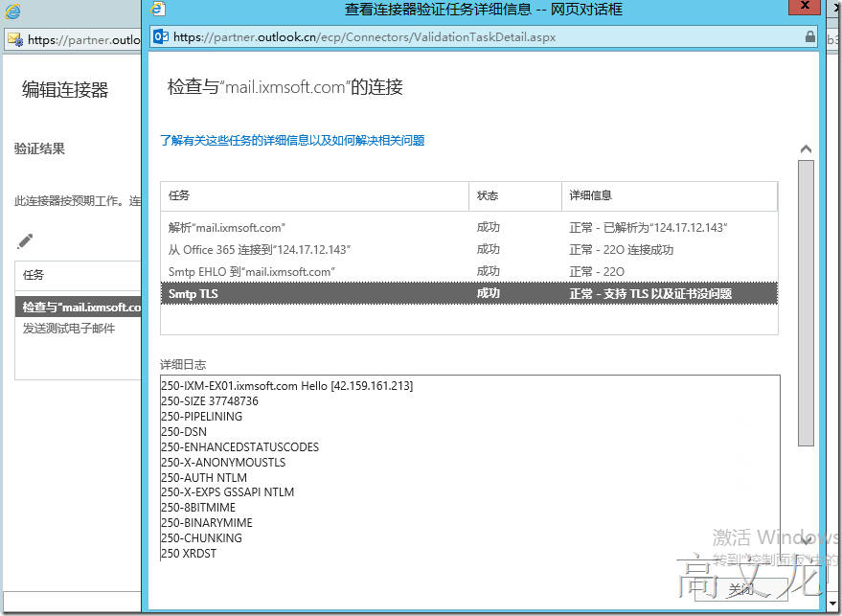
Task: Click the 关闭 button at dialog bottom
Action: pos(740,590)
